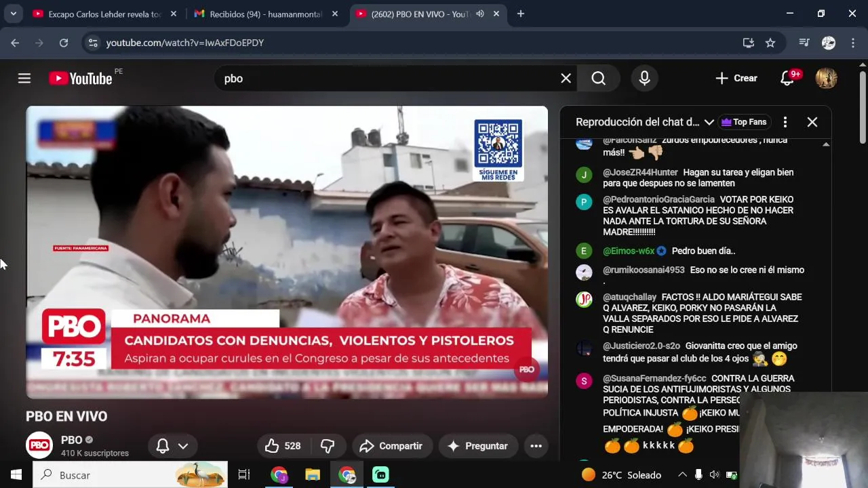The height and width of the screenshot is (488, 868).
Task: Dislike the video
Action: (328, 446)
